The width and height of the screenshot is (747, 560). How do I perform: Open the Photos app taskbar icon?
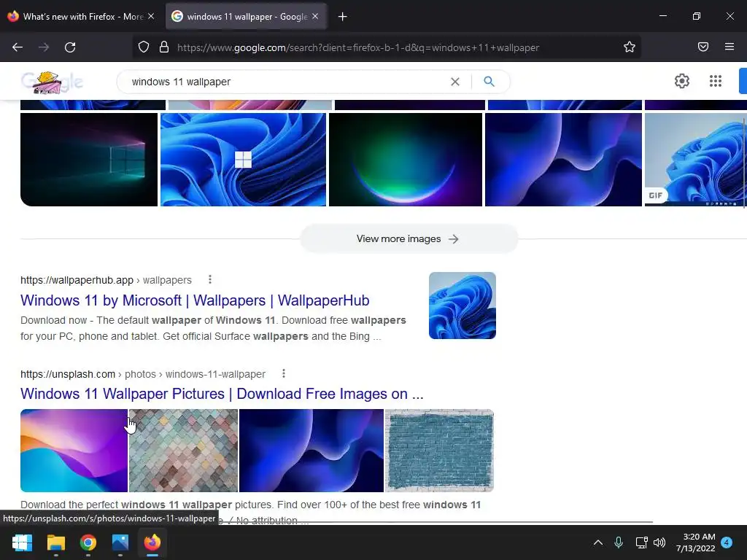[x=120, y=542]
